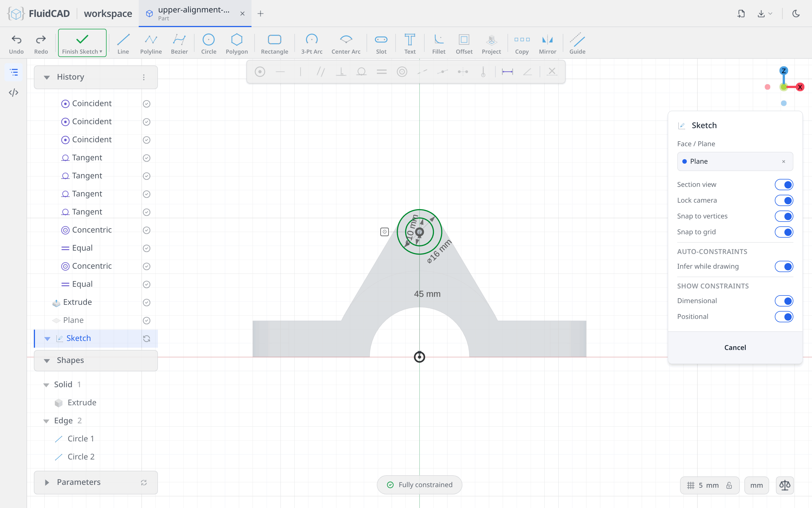
Task: Pick the Text tool
Action: 410,43
